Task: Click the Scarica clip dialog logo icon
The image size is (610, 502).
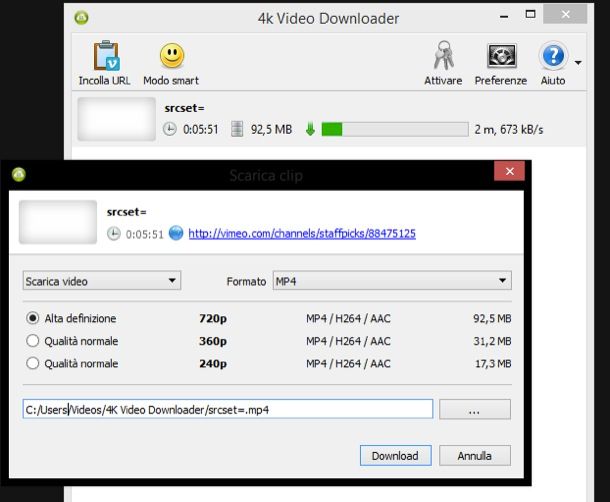Action: (x=19, y=174)
